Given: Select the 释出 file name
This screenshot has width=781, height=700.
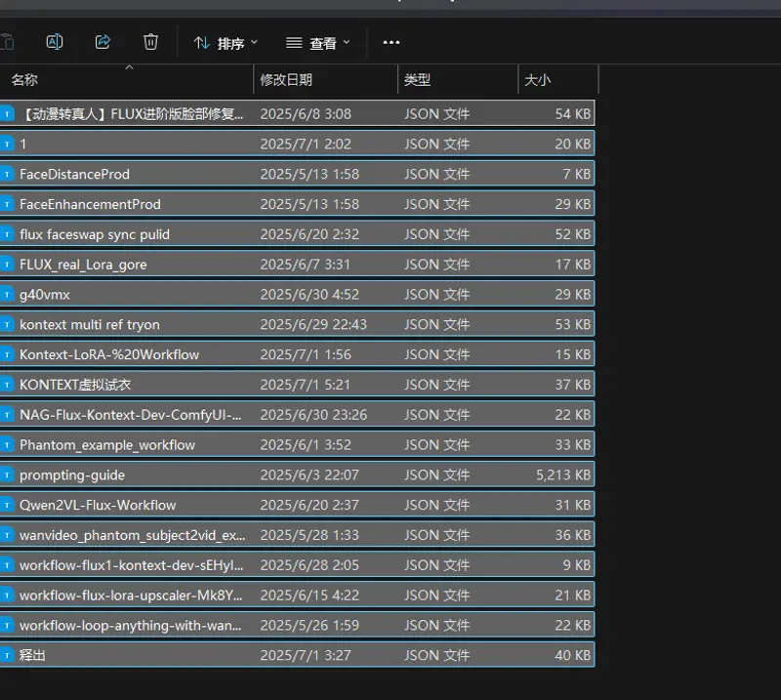Looking at the screenshot, I should coord(32,655).
